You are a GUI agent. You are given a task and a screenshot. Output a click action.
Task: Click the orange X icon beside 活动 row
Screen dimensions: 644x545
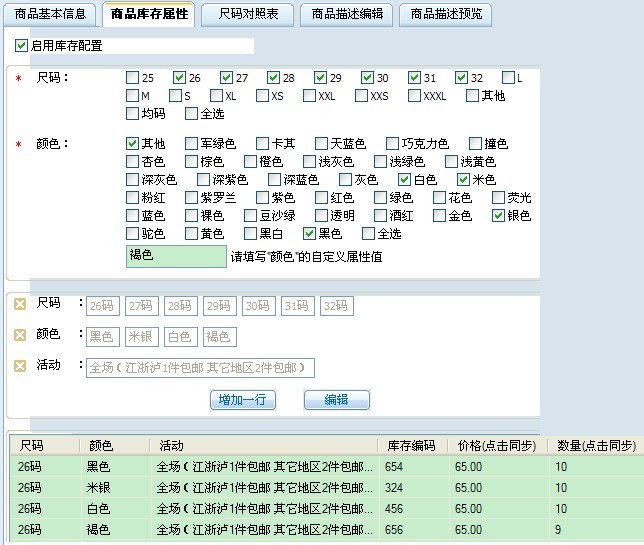(x=20, y=366)
